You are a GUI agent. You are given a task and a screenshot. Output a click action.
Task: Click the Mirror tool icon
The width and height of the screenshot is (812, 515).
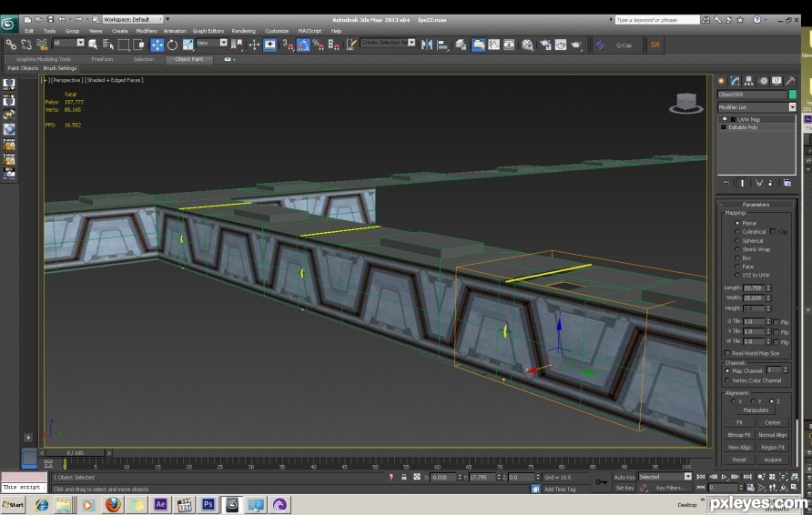[x=427, y=45]
